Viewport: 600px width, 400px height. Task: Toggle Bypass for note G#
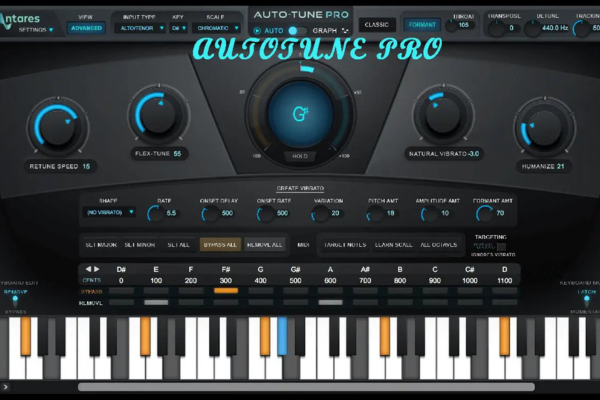[x=295, y=291]
